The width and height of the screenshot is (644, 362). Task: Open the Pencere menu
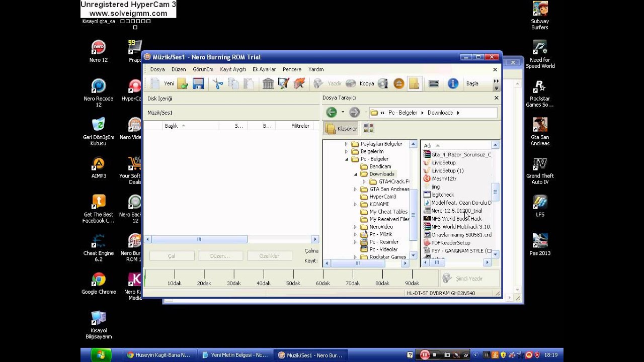292,69
